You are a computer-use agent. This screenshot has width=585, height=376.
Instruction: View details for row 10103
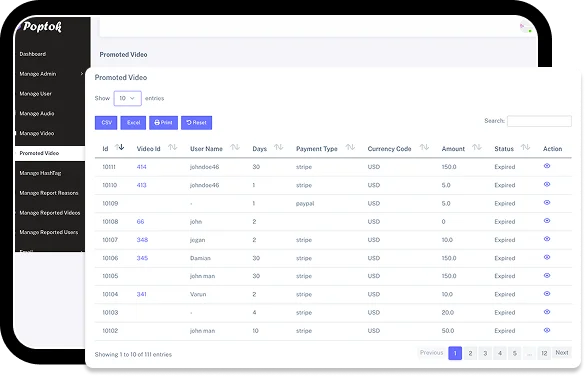click(x=547, y=312)
